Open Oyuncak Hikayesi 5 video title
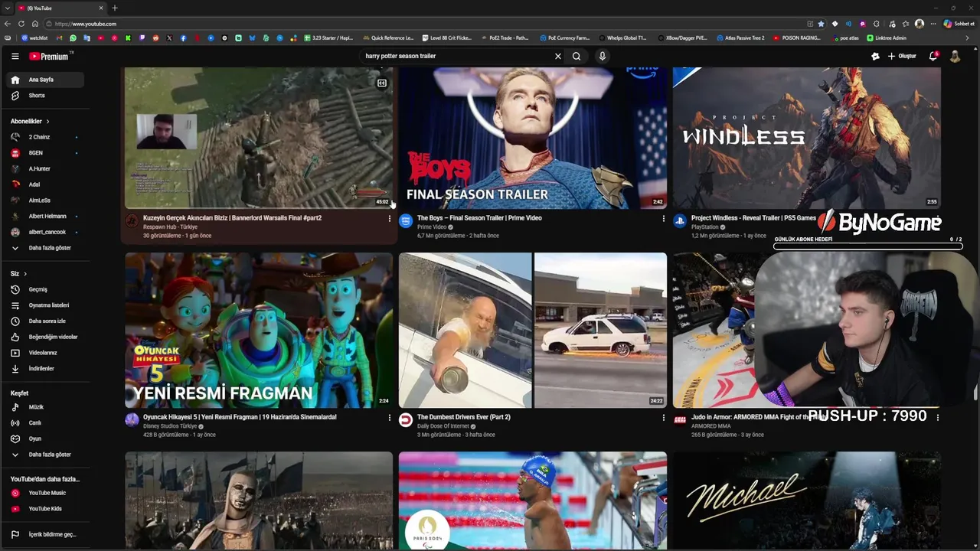The height and width of the screenshot is (551, 980). pos(240,417)
